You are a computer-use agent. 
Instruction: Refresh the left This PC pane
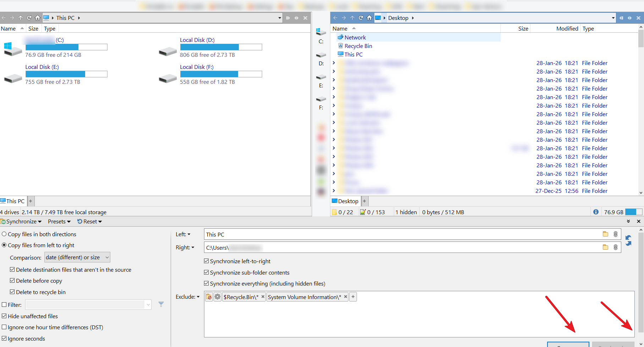[x=29, y=18]
